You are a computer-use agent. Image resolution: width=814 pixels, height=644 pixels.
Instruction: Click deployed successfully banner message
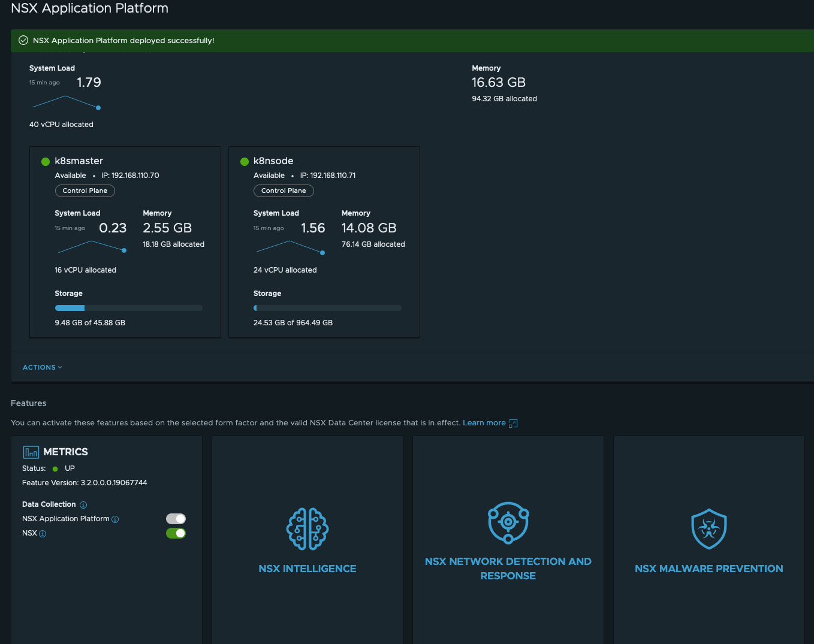(123, 41)
